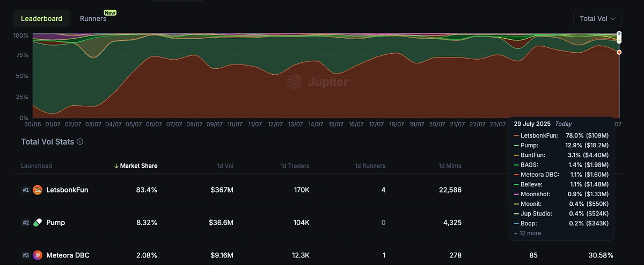The image size is (644, 265).
Task: Click the Meteora DBC logo icon
Action: (38, 255)
